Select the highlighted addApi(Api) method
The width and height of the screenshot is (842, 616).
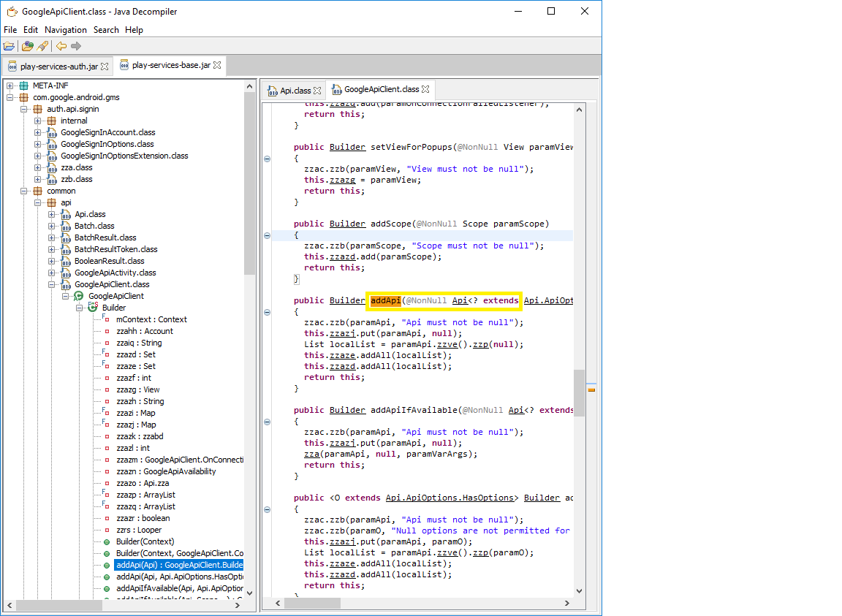point(179,565)
